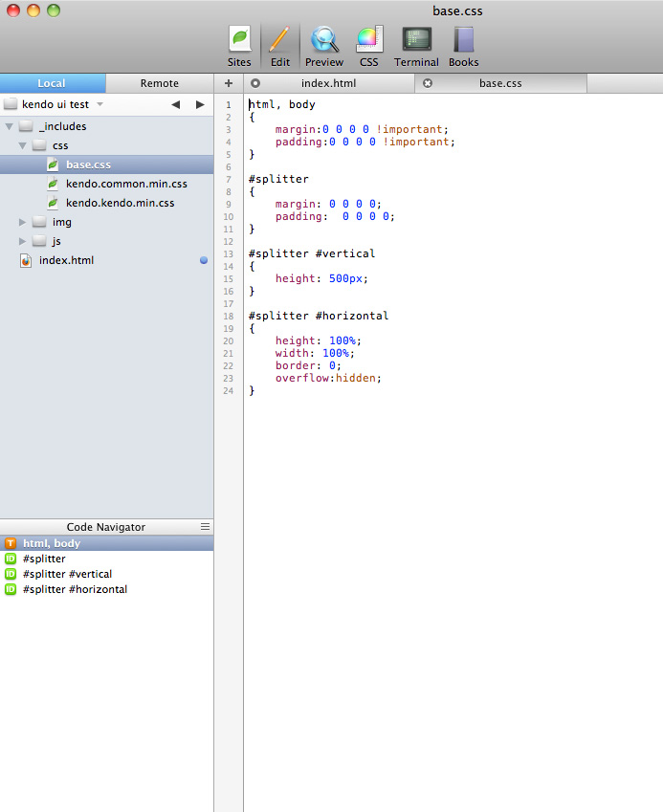Viewport: 663px width, 812px height.
Task: Switch to the index.html tab
Action: [x=328, y=83]
